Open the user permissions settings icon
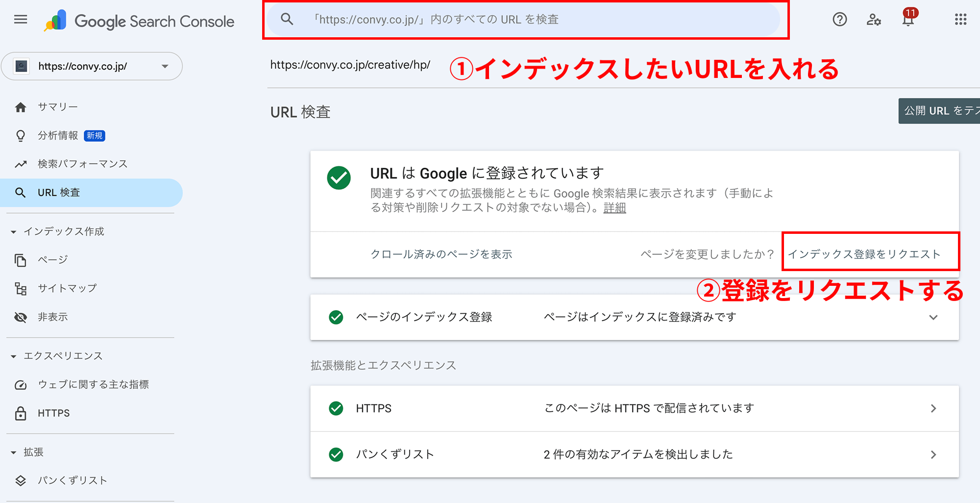Screen dimensions: 980x503 874,19
